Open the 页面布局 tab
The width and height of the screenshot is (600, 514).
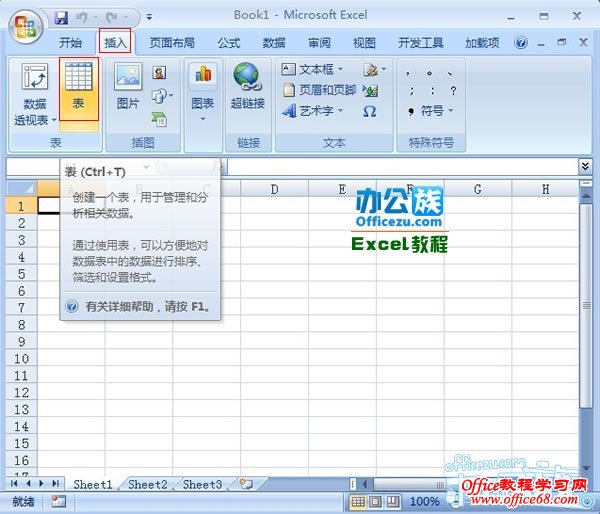click(x=172, y=43)
